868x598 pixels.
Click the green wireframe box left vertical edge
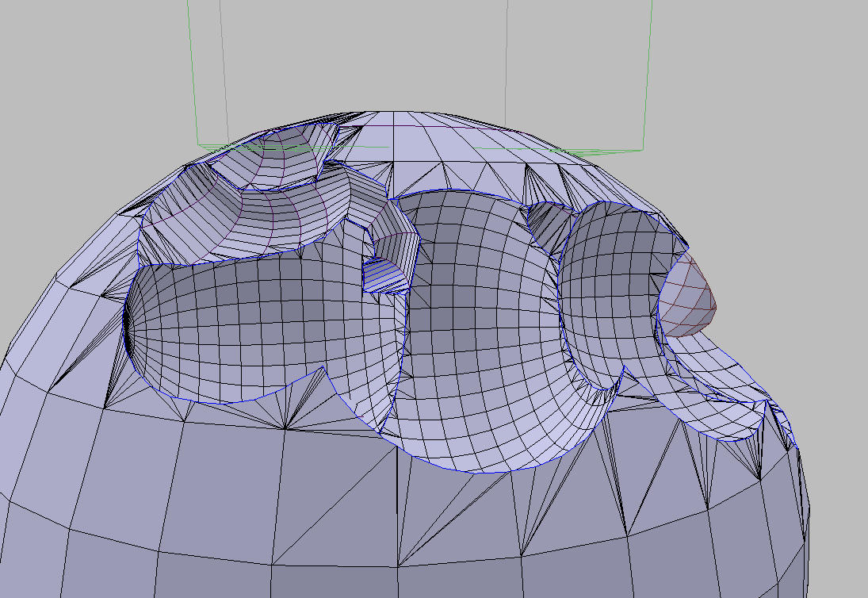(191, 71)
